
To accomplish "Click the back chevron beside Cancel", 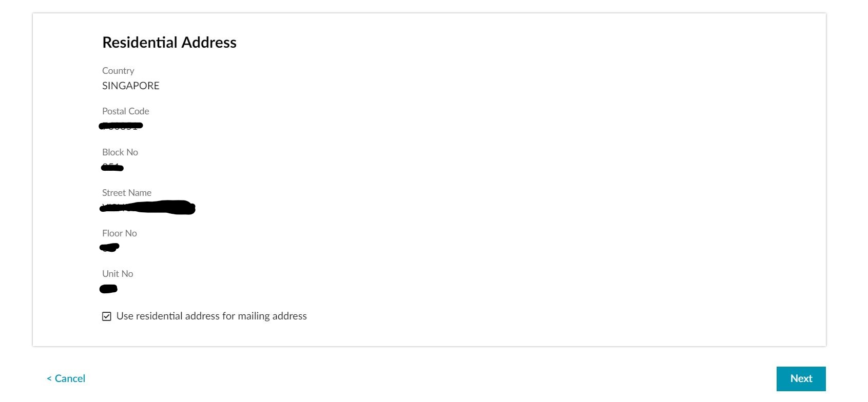I will 49,379.
